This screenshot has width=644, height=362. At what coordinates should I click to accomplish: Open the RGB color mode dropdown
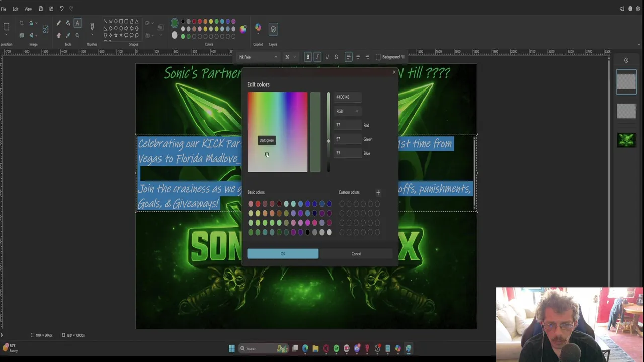(x=348, y=111)
